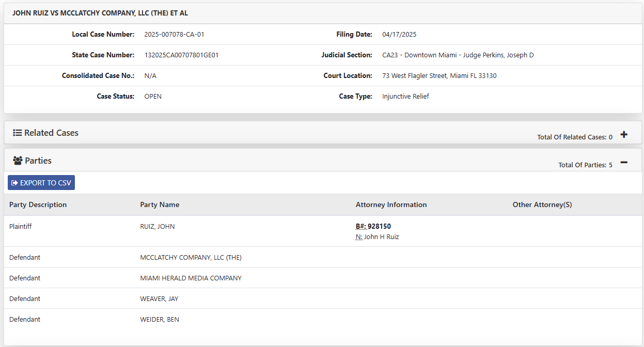Click judicial section CA23 Downtown Miami value

click(458, 55)
